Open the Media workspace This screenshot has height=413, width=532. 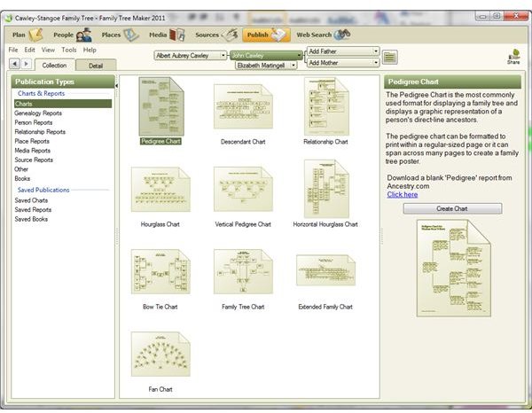167,35
